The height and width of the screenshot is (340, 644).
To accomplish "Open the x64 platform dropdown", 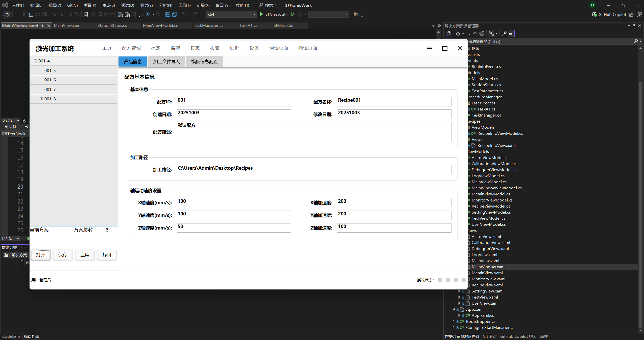I will point(254,14).
